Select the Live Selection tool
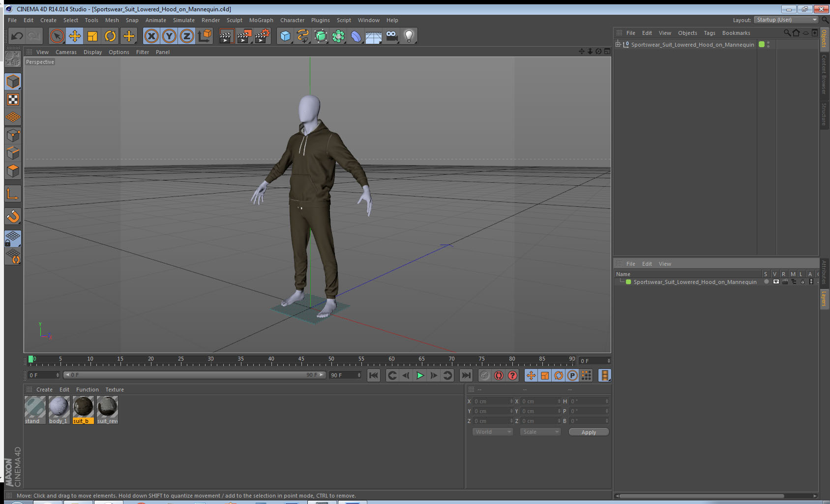830x504 pixels. (57, 36)
